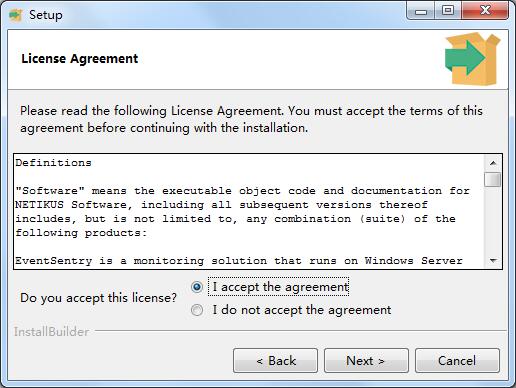Click inside the license agreement text box
This screenshot has width=516, height=388.
click(249, 211)
